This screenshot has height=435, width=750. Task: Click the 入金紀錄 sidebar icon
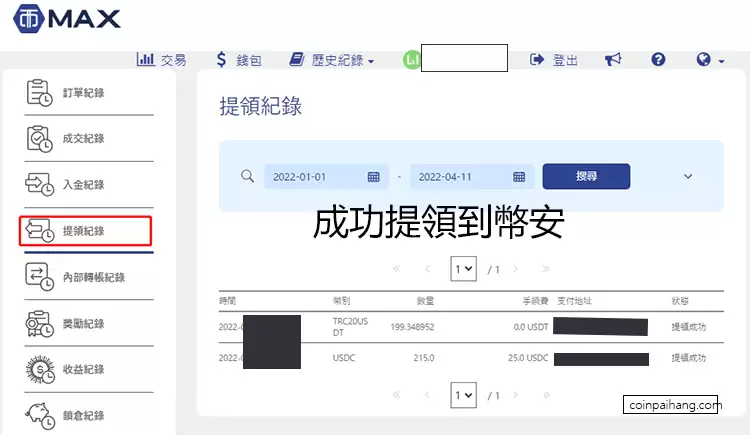[40, 185]
